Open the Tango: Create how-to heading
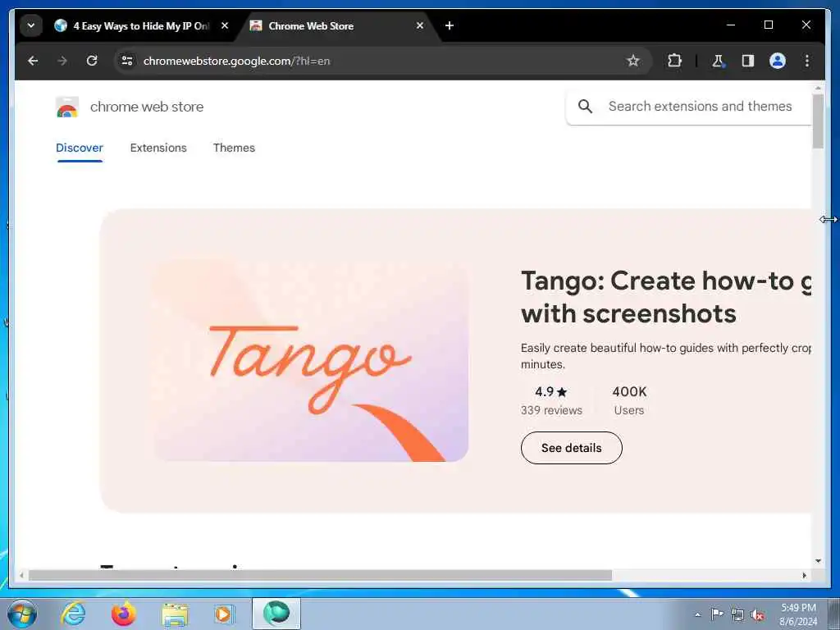This screenshot has height=630, width=840. 666,297
